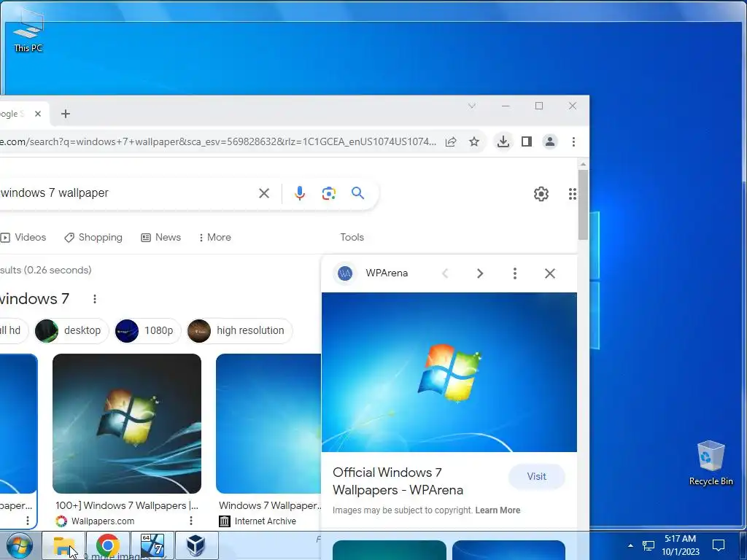Select the 'high resolution' filter chip
Screen dimensions: 747x560
pos(239,330)
